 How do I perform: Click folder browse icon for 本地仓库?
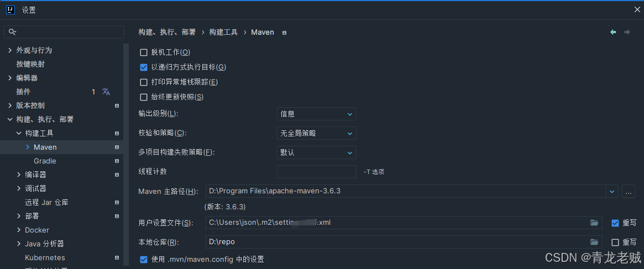(x=594, y=242)
